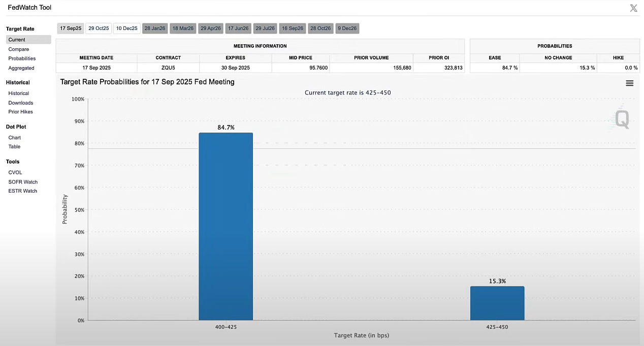Open Probabilities in the sidebar
This screenshot has height=346, width=644.
22,58
